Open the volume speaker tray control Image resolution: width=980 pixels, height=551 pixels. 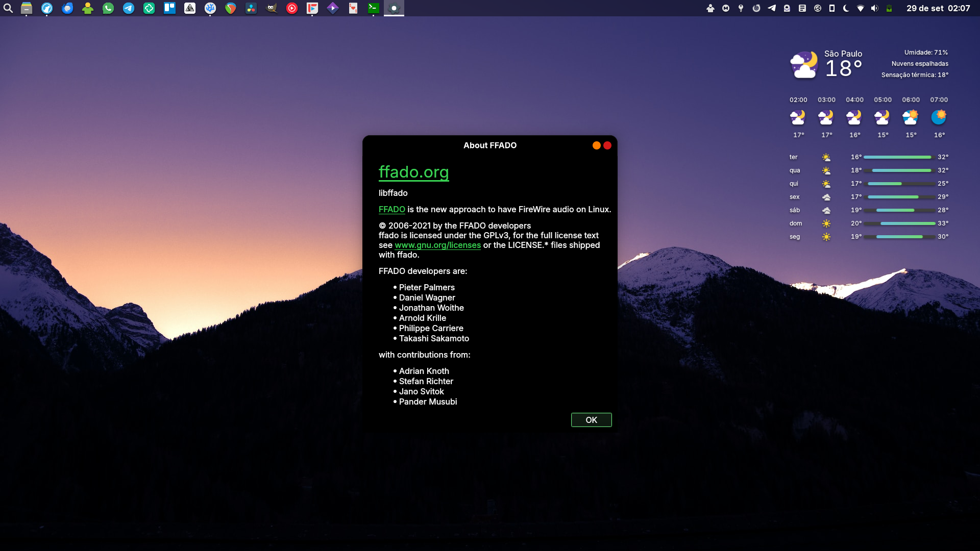(x=875, y=8)
